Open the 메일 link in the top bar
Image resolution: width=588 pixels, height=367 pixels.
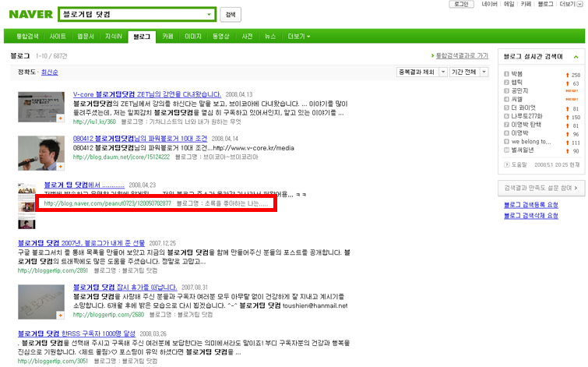tap(509, 4)
